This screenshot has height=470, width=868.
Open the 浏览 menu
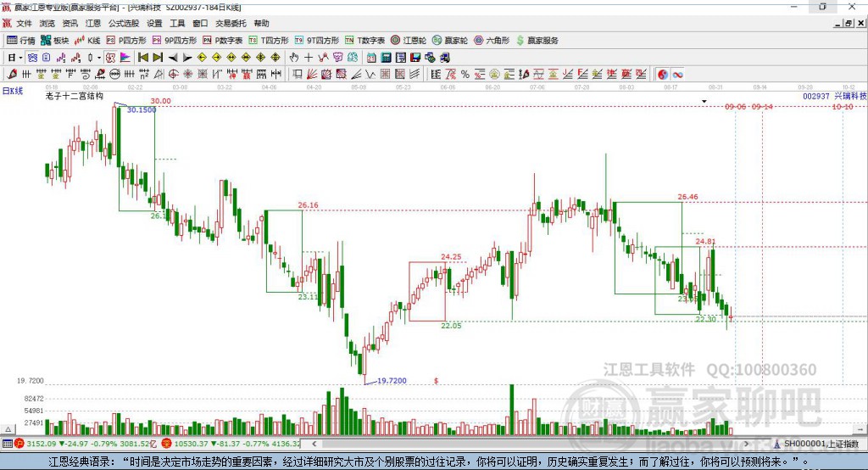tap(47, 23)
